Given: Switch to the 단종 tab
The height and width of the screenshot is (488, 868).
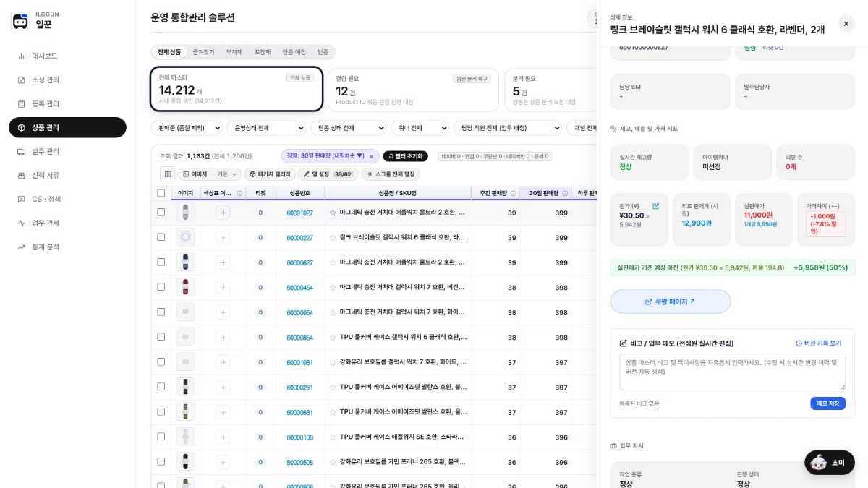Looking at the screenshot, I should click(x=323, y=52).
